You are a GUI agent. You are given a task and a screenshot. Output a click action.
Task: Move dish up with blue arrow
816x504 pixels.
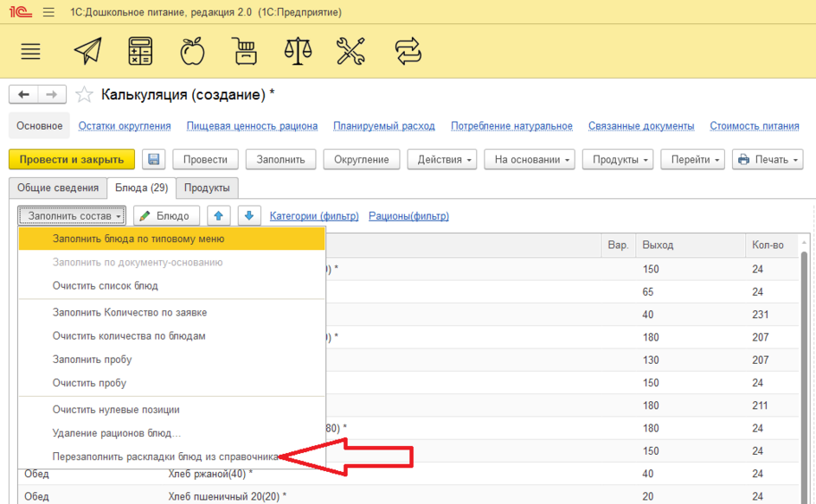click(221, 216)
